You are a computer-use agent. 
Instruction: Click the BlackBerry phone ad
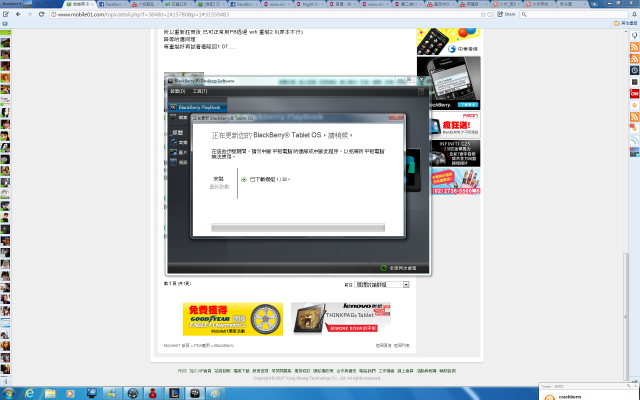[453, 83]
